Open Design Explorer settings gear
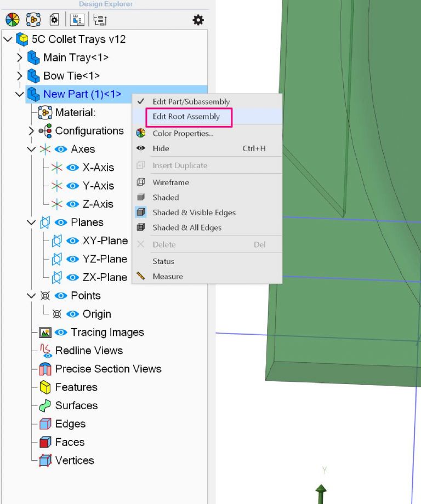Viewport: 421px width, 504px height. (198, 20)
